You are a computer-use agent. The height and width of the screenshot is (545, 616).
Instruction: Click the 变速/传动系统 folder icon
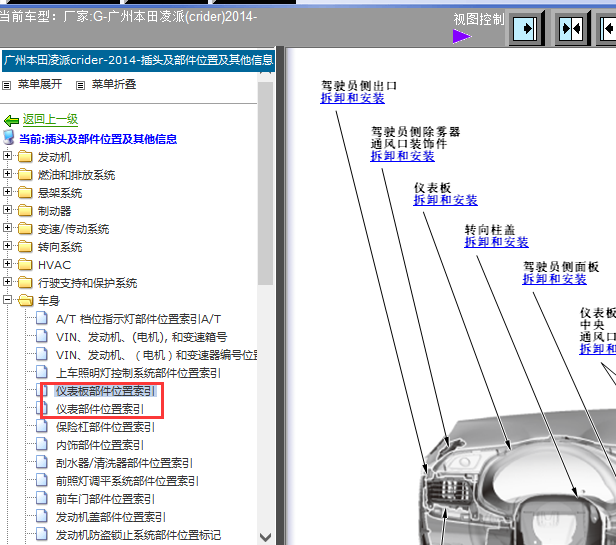click(x=25, y=228)
